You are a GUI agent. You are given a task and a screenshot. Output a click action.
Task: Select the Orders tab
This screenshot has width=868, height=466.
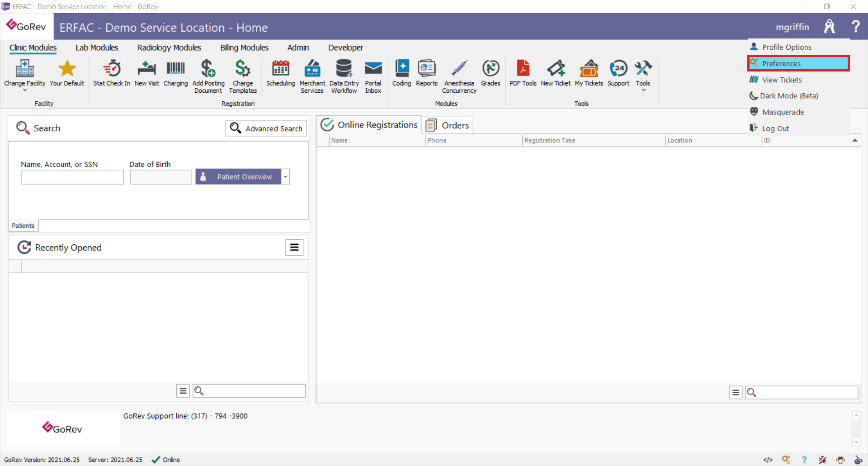click(x=448, y=125)
